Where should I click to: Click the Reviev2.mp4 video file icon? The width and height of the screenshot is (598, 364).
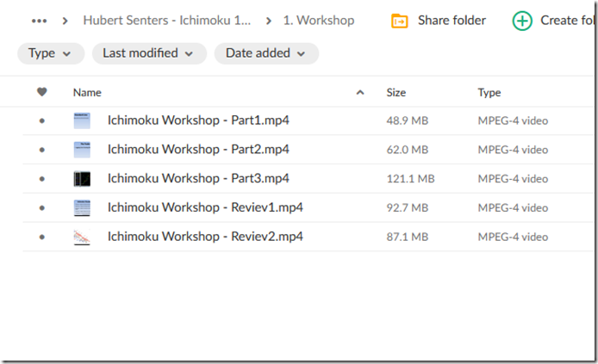point(82,237)
